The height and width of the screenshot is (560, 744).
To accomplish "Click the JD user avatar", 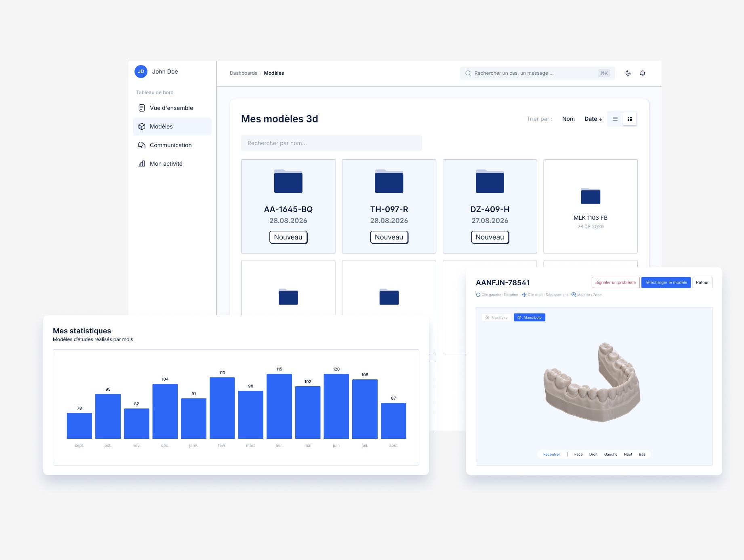I will click(x=141, y=72).
